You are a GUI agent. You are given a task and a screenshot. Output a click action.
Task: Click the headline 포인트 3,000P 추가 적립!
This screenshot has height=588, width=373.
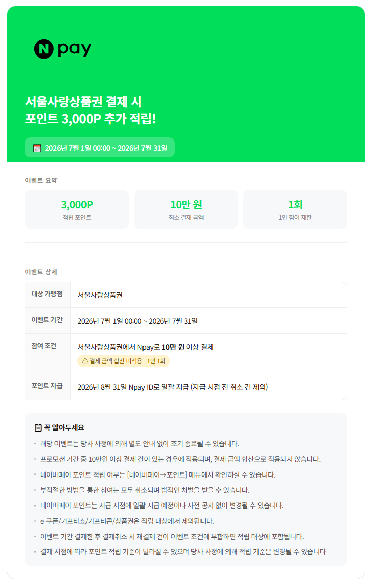[91, 119]
